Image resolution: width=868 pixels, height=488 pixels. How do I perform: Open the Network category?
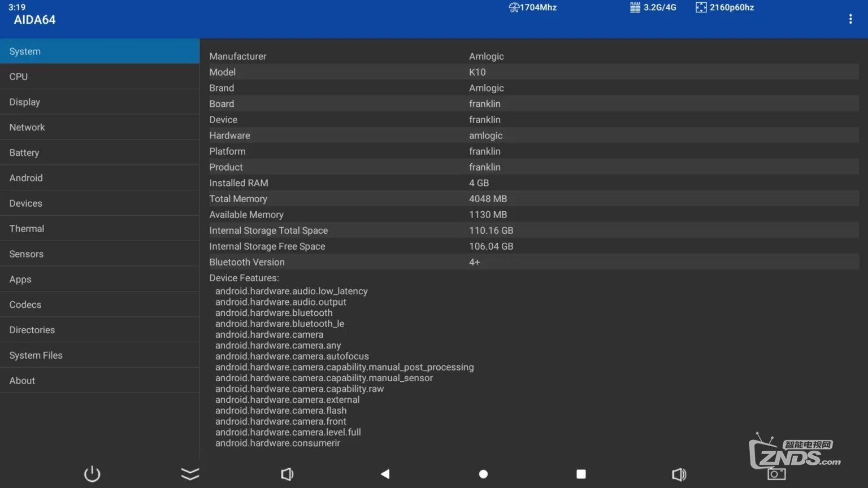pyautogui.click(x=100, y=128)
